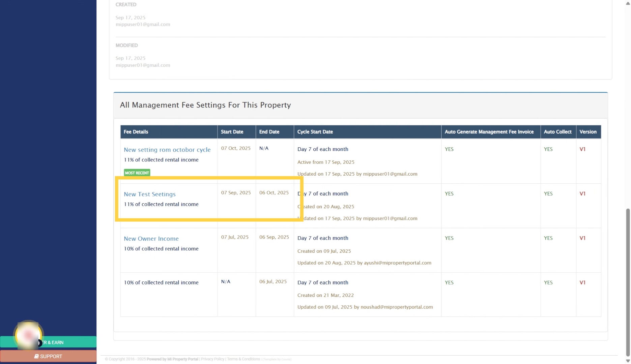The image size is (631, 364).
Task: Click Powered by MI Property Portal link
Action: [172, 359]
